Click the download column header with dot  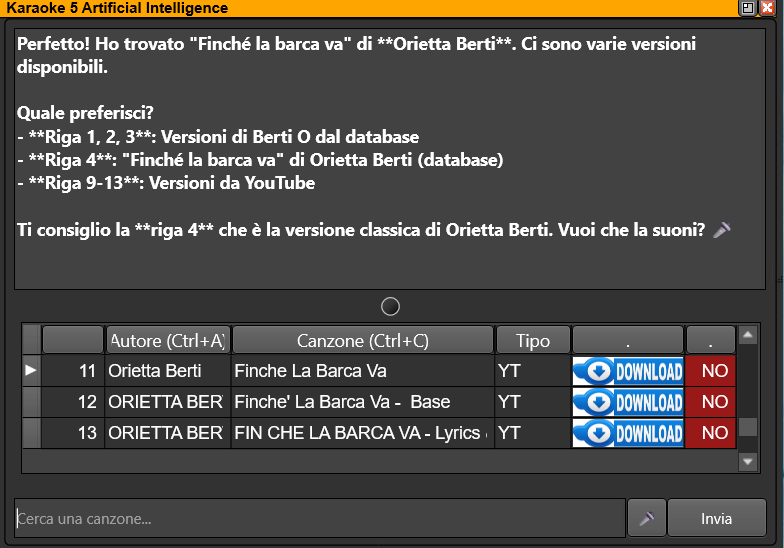[x=628, y=340]
